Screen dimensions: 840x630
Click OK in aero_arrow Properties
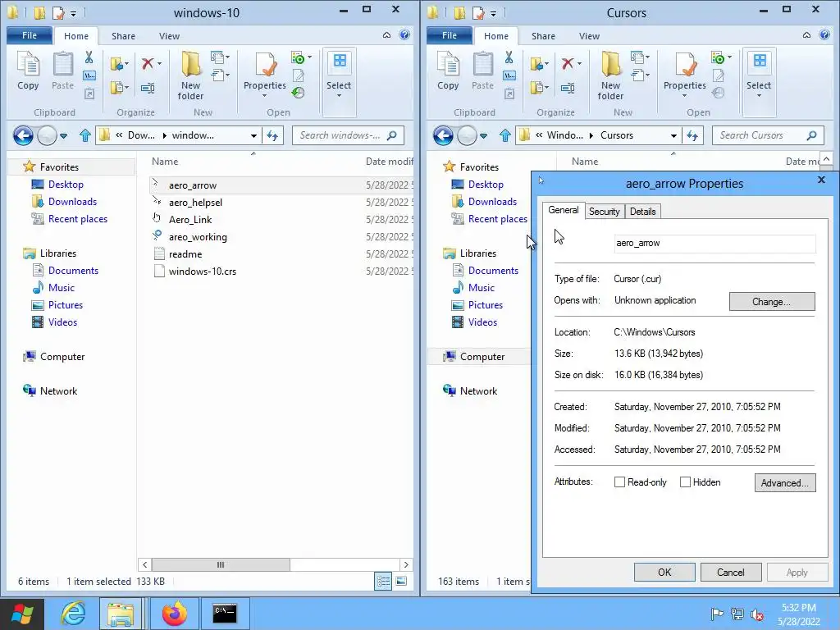tap(664, 572)
